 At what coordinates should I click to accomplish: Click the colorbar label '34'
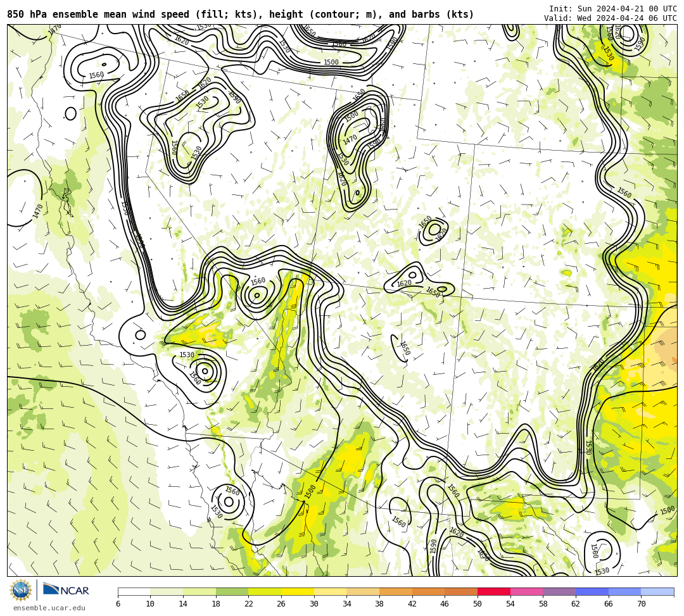point(346,604)
